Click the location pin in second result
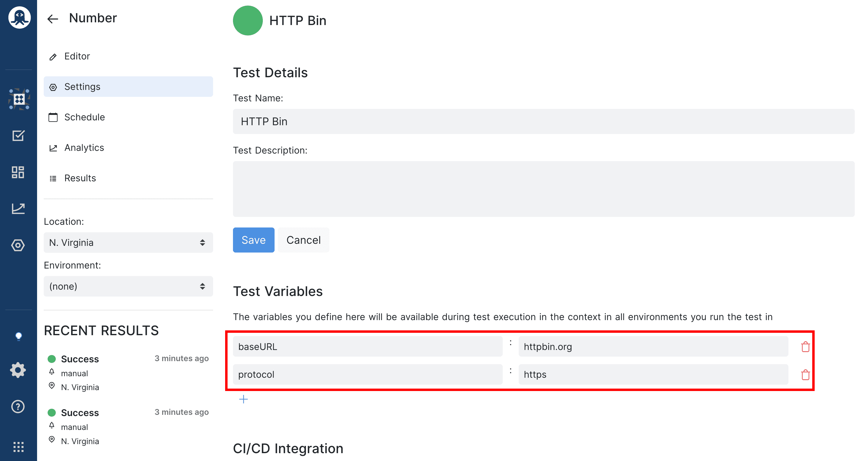 pyautogui.click(x=52, y=439)
